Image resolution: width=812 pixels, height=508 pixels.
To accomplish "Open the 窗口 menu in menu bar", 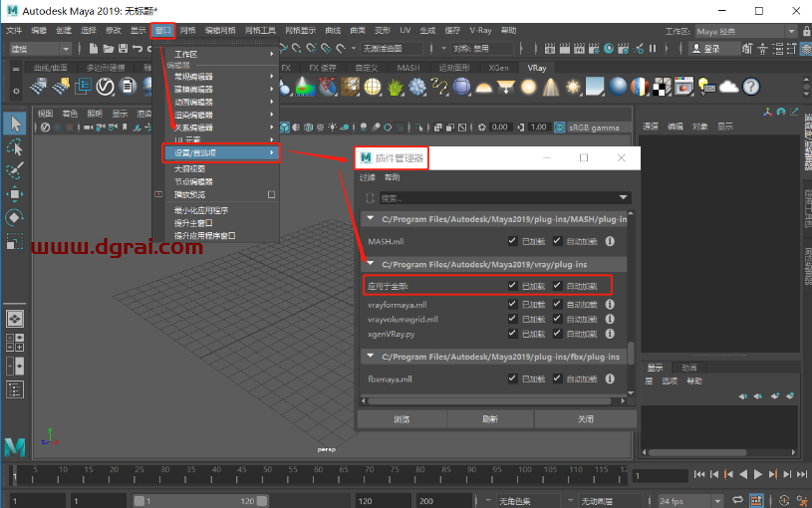I will pyautogui.click(x=163, y=31).
